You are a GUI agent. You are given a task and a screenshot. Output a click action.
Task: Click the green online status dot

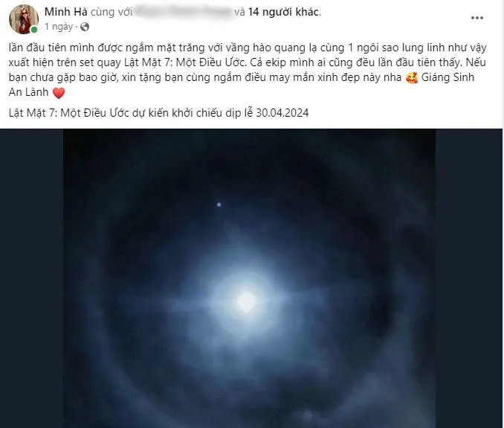click(34, 30)
